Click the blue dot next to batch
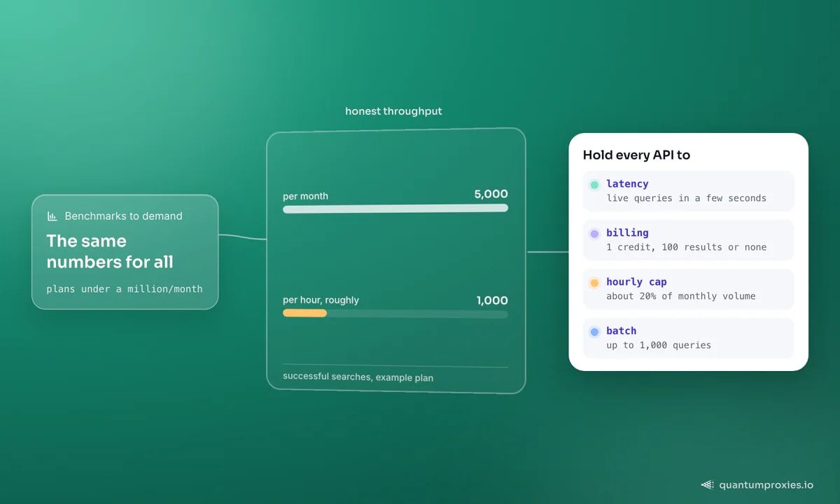The height and width of the screenshot is (504, 840). [x=594, y=332]
